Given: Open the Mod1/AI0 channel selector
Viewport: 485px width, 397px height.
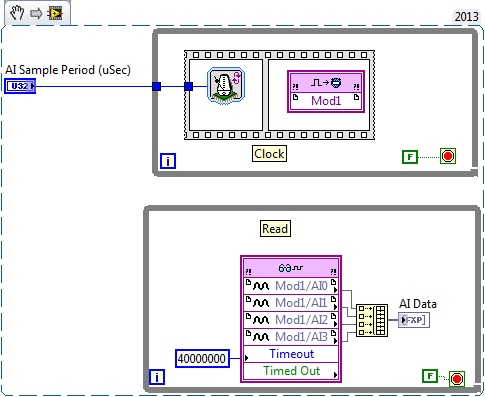Looking at the screenshot, I should 291,286.
